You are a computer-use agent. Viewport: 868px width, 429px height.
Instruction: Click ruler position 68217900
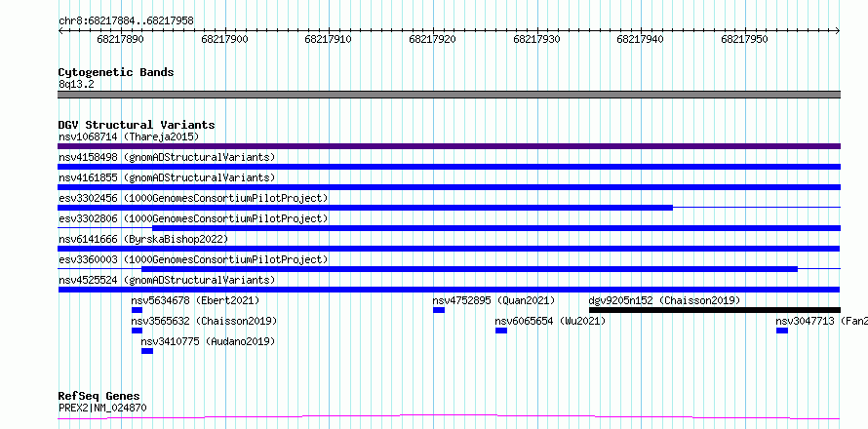(224, 39)
